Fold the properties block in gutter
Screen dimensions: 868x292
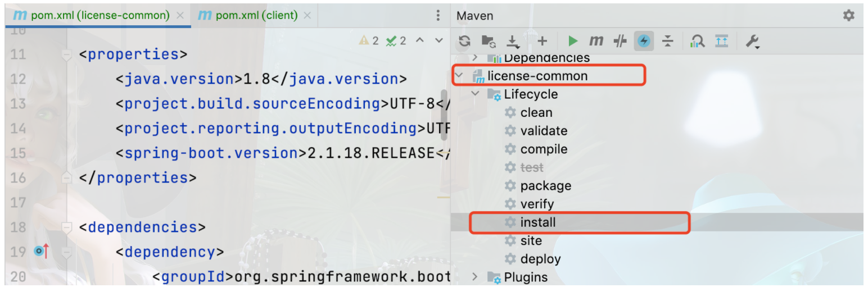coord(67,55)
